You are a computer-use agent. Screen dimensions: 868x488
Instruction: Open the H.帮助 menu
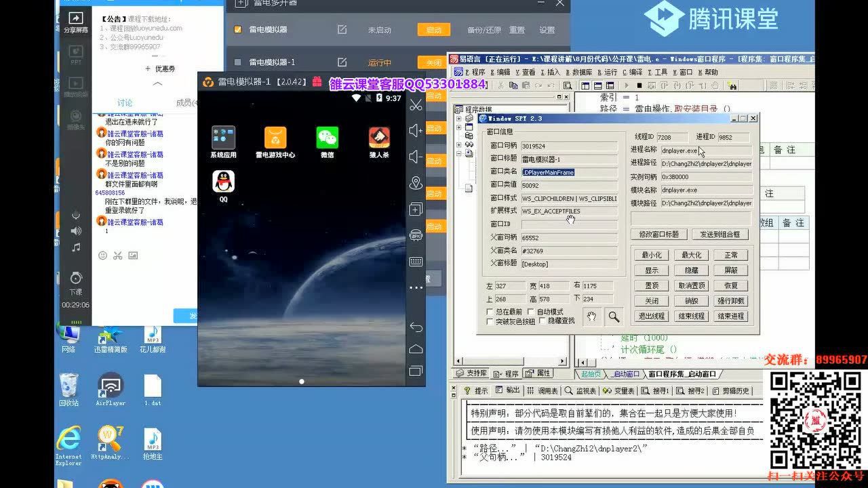(x=707, y=72)
